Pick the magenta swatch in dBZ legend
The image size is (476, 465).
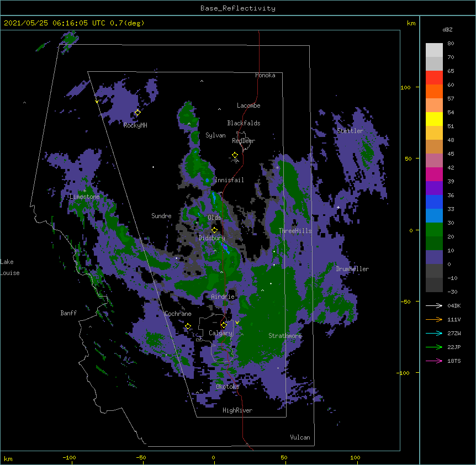tap(434, 174)
